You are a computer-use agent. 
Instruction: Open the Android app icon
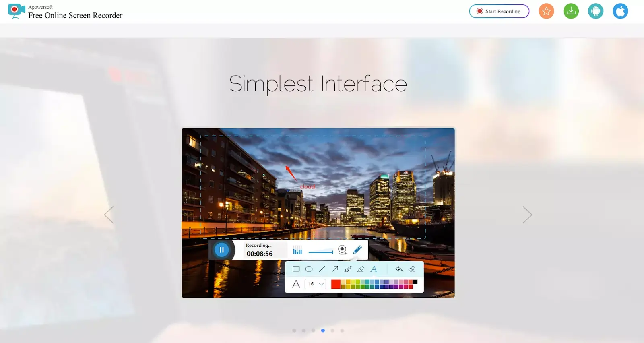(595, 11)
